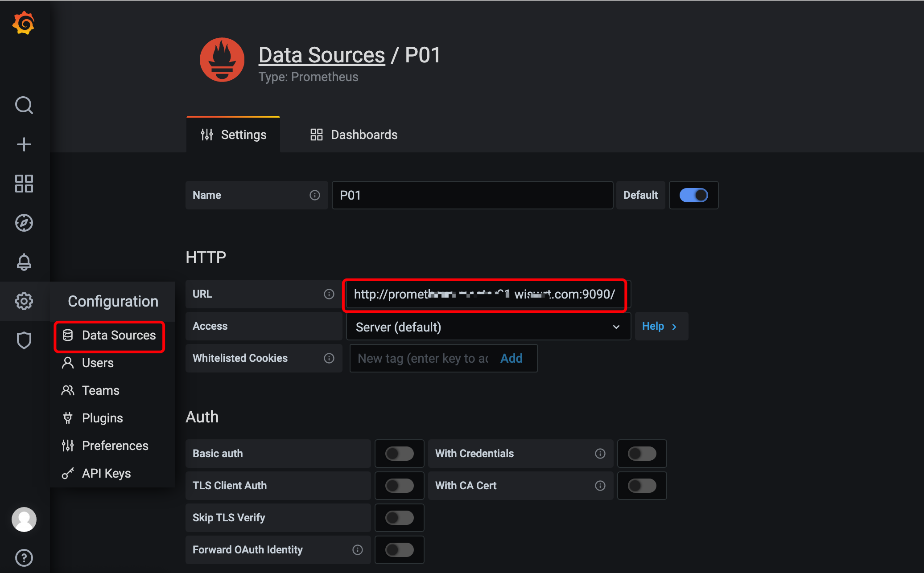Image resolution: width=924 pixels, height=573 pixels.
Task: Switch to the Settings tab
Action: (233, 135)
